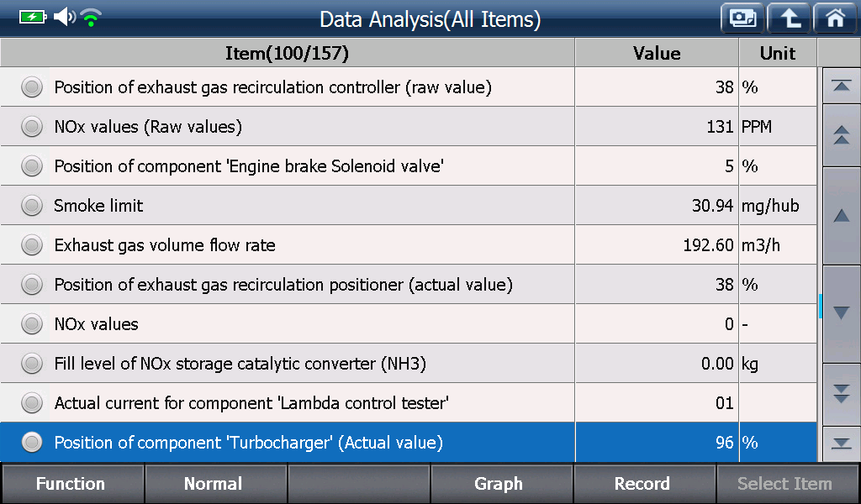Tap the screenshot capture icon
This screenshot has height=504, width=861.
[x=742, y=18]
